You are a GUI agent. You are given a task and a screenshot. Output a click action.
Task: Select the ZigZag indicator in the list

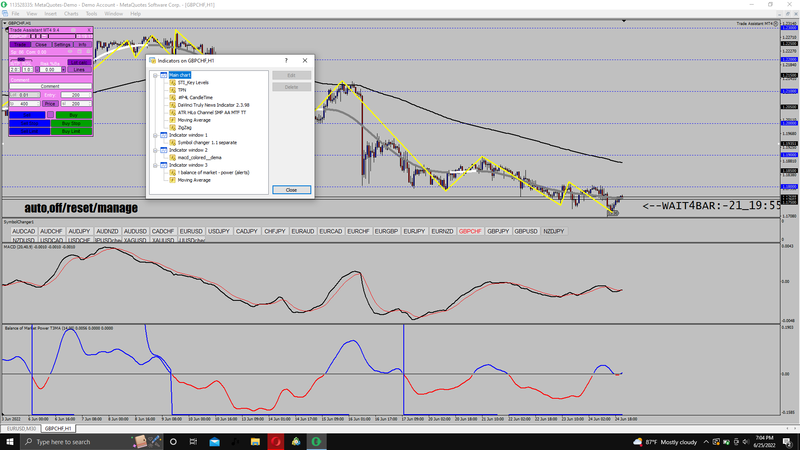(x=183, y=127)
